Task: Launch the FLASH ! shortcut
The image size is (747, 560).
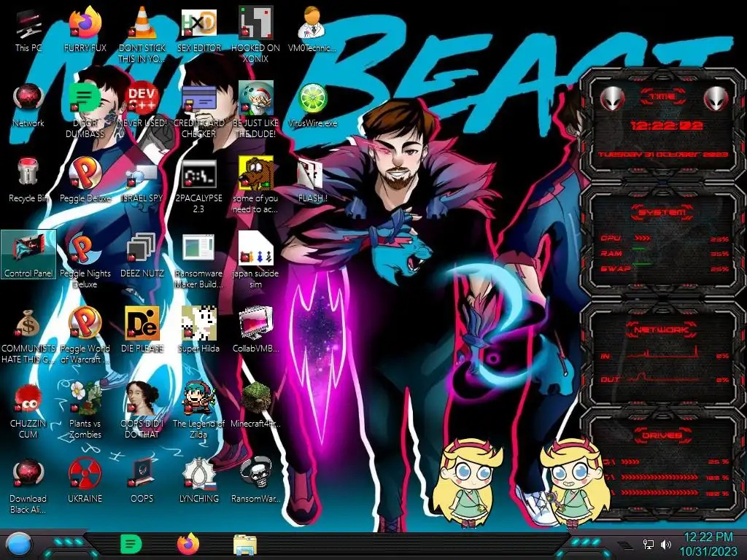Action: point(312,181)
